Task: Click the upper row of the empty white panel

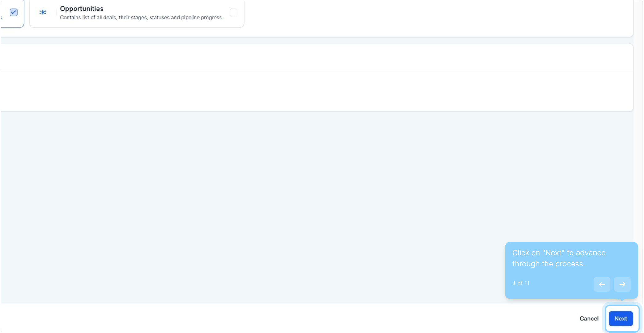Action: tap(308, 58)
